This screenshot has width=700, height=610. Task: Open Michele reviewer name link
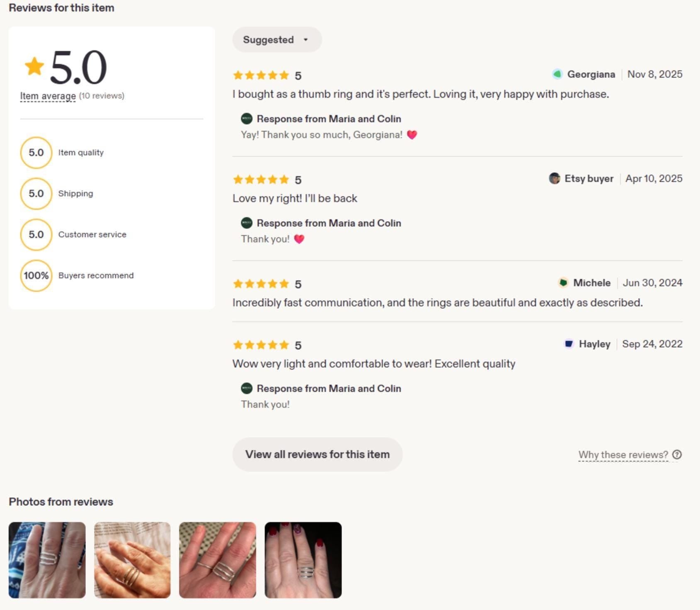[592, 283]
